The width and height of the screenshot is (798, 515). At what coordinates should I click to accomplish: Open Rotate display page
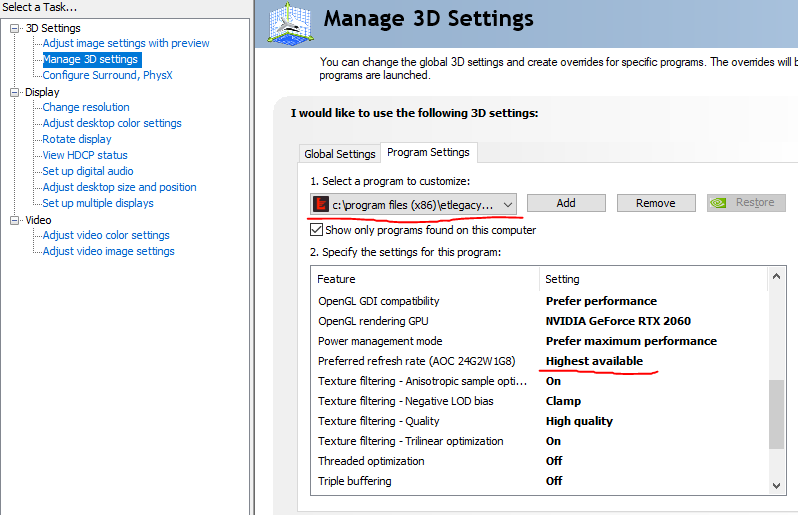point(77,139)
